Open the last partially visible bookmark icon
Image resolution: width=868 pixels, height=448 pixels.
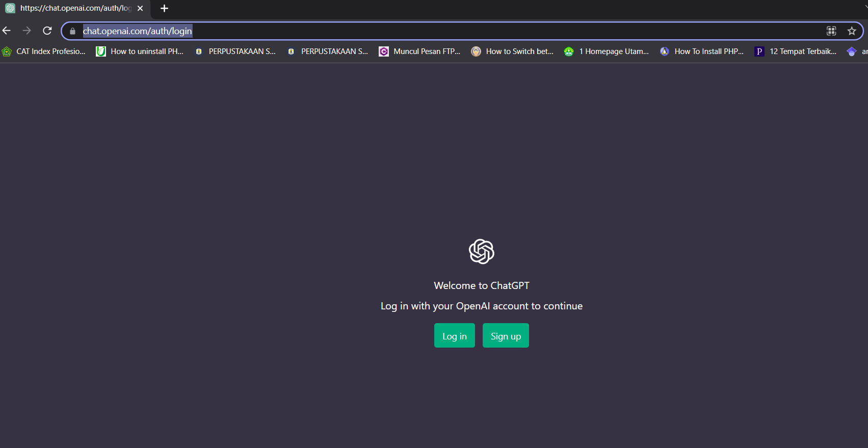point(852,51)
